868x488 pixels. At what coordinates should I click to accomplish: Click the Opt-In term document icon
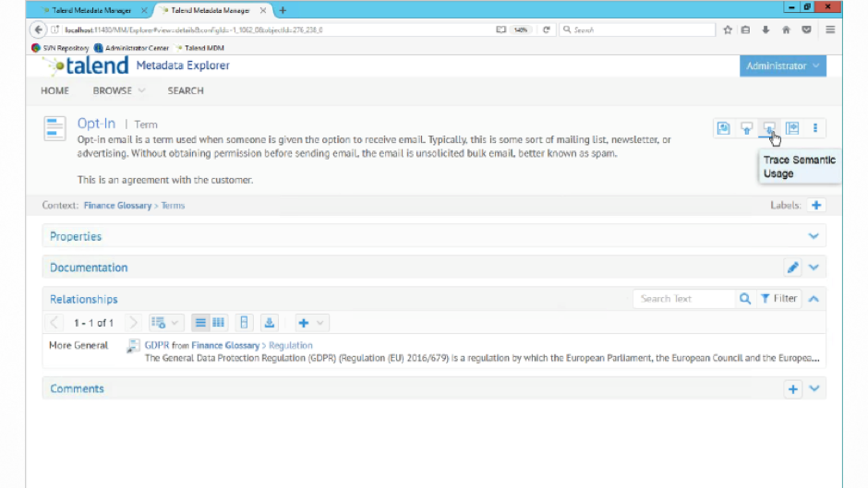click(x=54, y=128)
